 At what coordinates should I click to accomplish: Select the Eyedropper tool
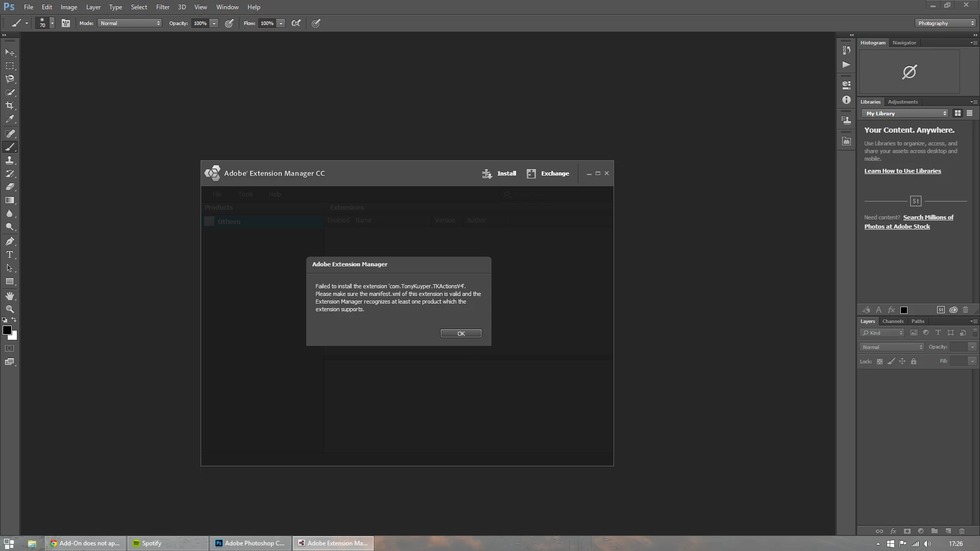click(10, 119)
